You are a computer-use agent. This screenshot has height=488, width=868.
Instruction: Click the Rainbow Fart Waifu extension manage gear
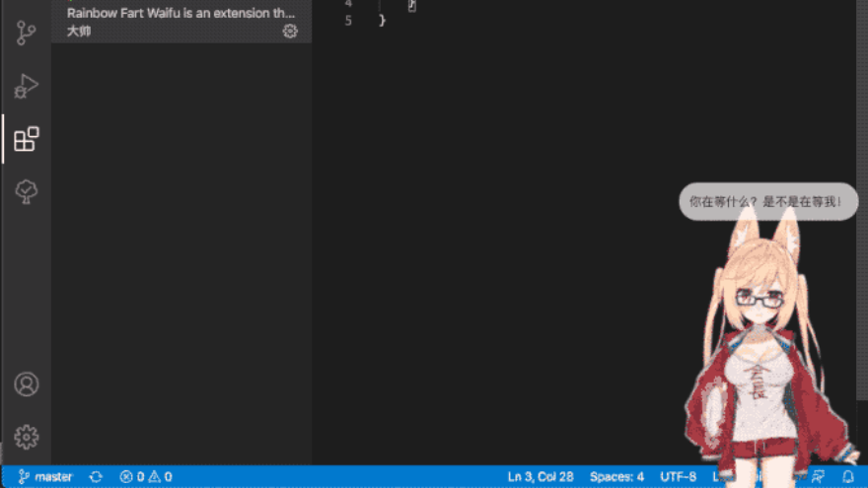[290, 31]
